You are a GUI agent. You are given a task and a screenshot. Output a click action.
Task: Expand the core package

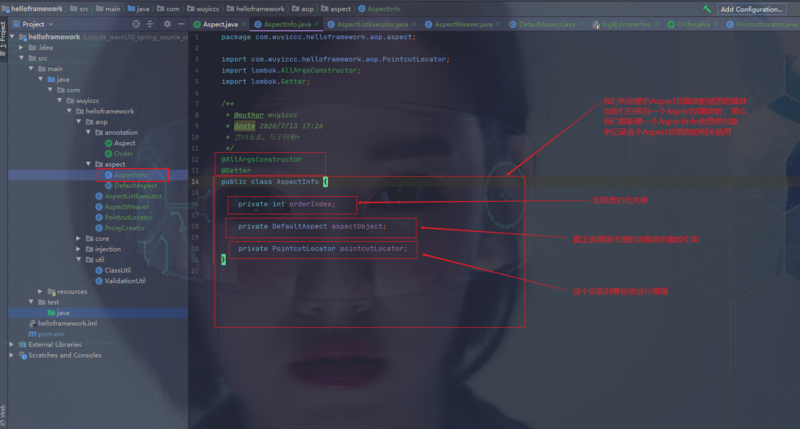point(79,238)
